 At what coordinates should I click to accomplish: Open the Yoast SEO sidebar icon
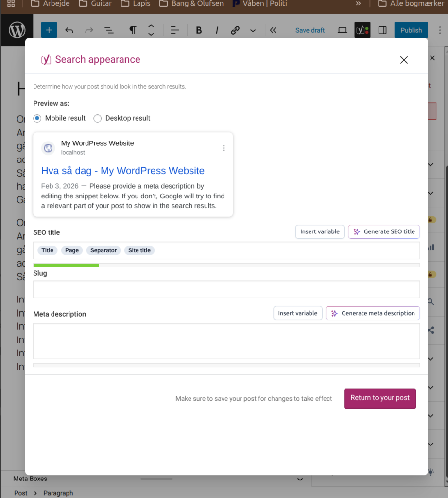(362, 30)
